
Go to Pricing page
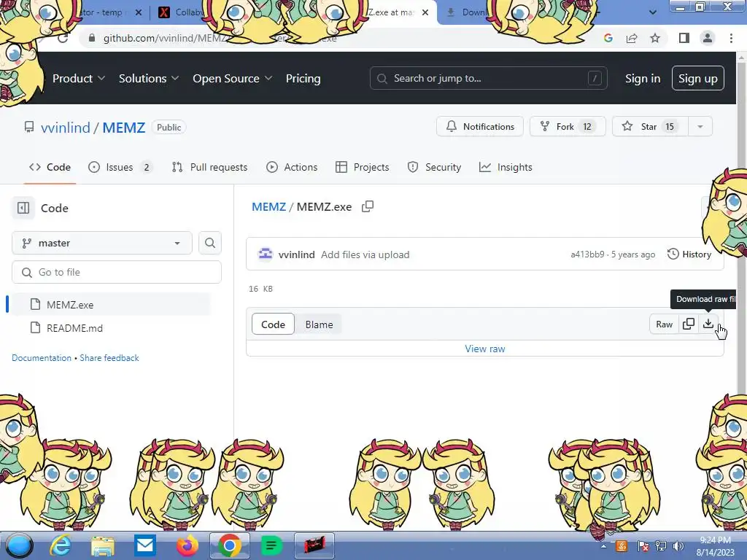point(303,79)
